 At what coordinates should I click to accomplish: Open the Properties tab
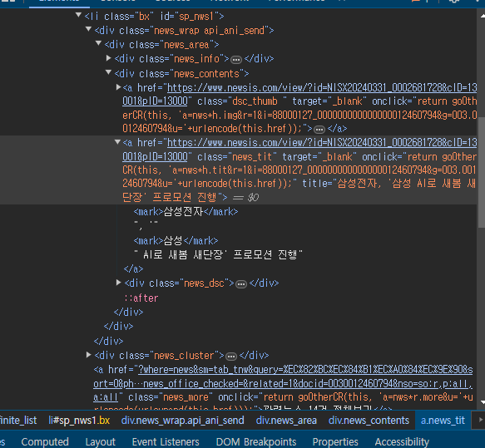tap(335, 442)
